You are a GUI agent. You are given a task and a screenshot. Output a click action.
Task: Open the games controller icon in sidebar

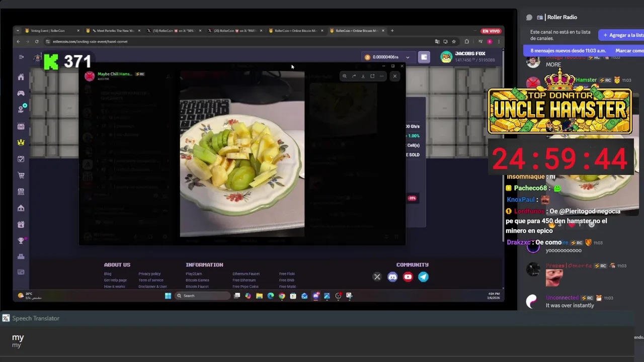(21, 93)
